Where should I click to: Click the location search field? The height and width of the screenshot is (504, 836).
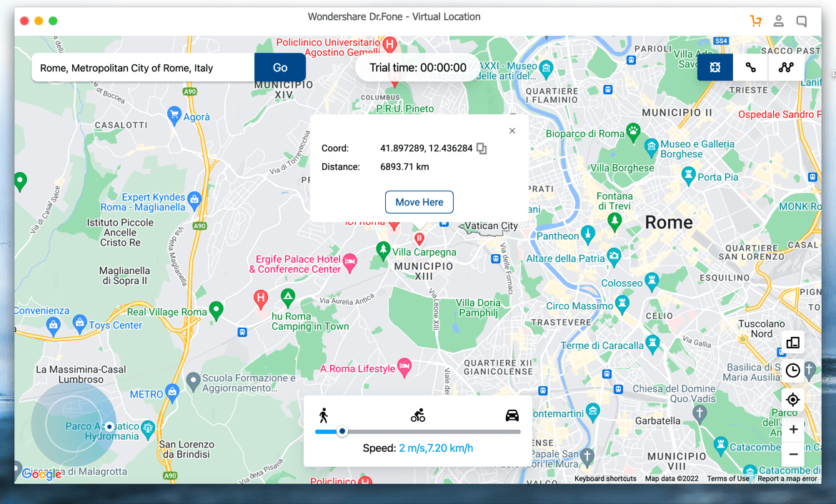coord(143,68)
